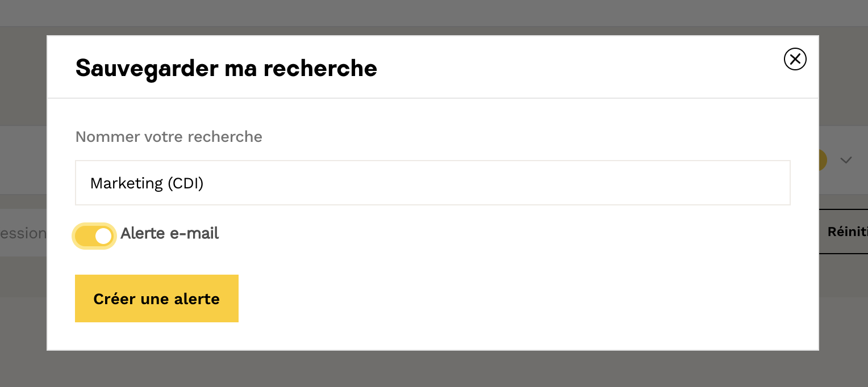Click the dimmed backdrop above the dialog

432,17
